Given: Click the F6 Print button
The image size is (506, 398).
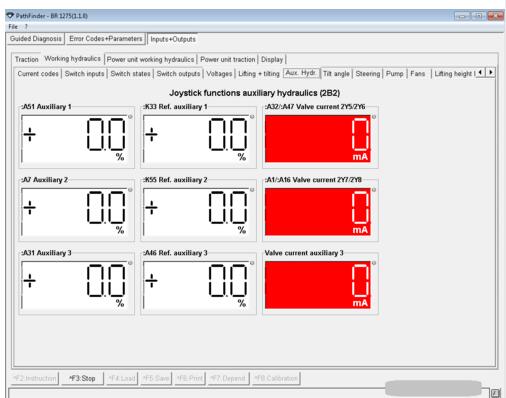Looking at the screenshot, I should [190, 378].
